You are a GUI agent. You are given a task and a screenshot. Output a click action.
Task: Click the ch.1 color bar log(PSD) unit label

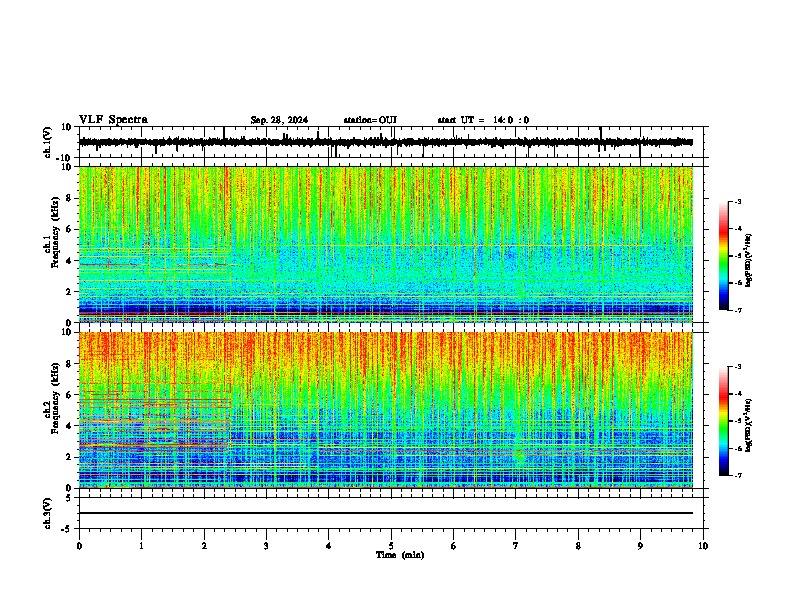click(x=749, y=261)
